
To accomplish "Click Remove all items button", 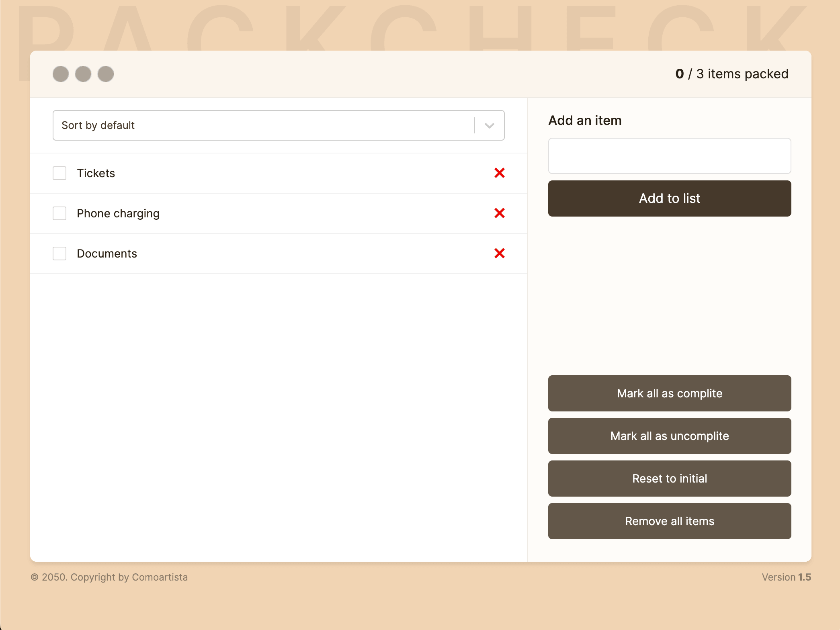I will 669,521.
